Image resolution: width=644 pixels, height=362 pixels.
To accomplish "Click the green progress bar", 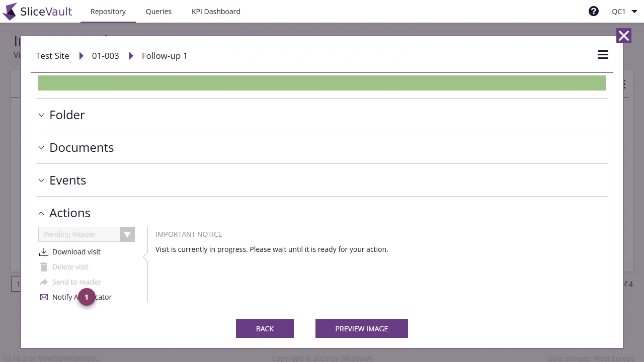I will point(322,82).
